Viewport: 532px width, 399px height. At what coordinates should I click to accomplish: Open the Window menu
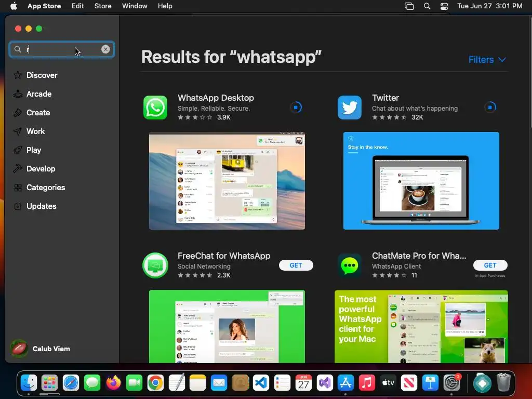(135, 6)
